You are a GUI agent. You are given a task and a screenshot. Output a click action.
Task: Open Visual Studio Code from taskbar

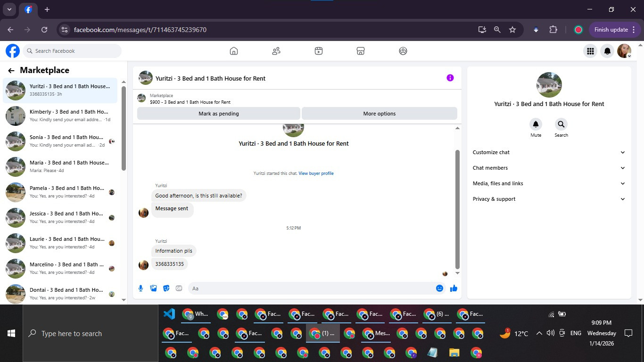[169, 314]
